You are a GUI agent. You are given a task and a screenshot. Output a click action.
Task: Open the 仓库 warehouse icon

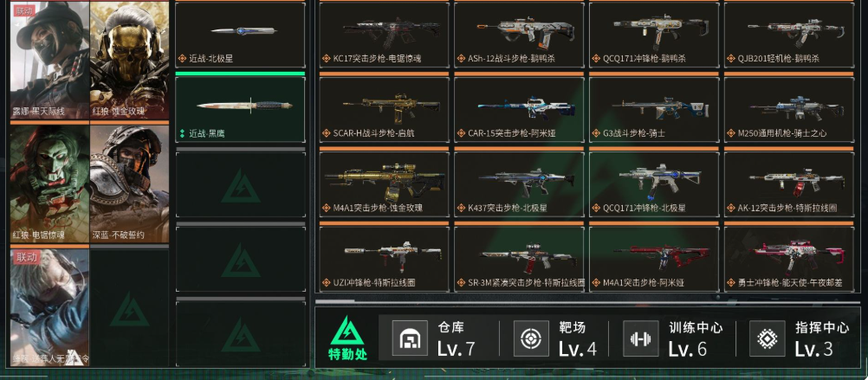click(x=411, y=338)
